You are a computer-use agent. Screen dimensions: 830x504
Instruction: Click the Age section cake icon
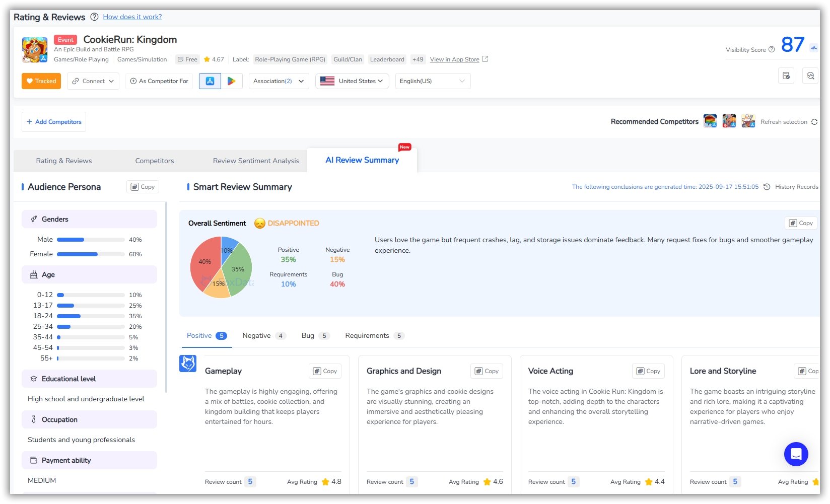[x=34, y=274]
